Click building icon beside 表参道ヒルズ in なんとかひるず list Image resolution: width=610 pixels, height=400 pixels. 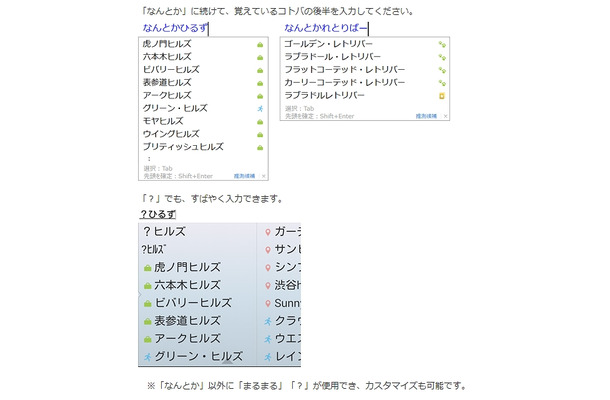pos(260,83)
